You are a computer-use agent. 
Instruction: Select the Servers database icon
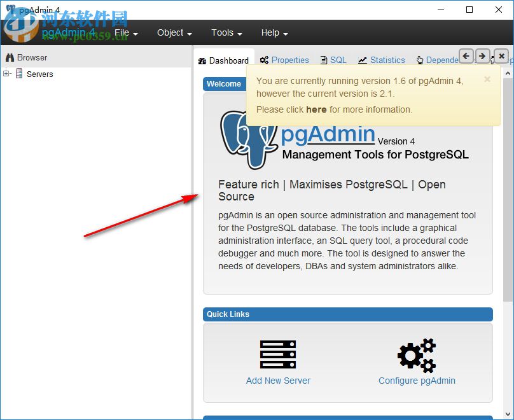[x=21, y=74]
